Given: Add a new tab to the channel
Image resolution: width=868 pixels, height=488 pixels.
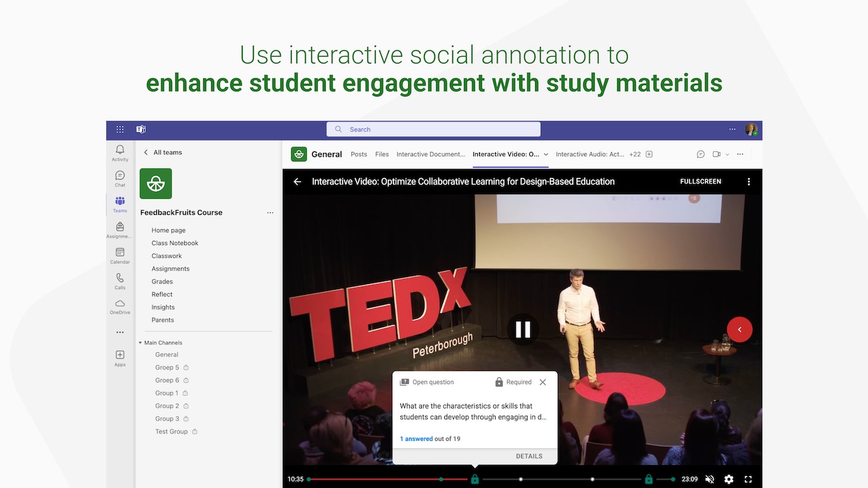Looking at the screenshot, I should click(649, 154).
